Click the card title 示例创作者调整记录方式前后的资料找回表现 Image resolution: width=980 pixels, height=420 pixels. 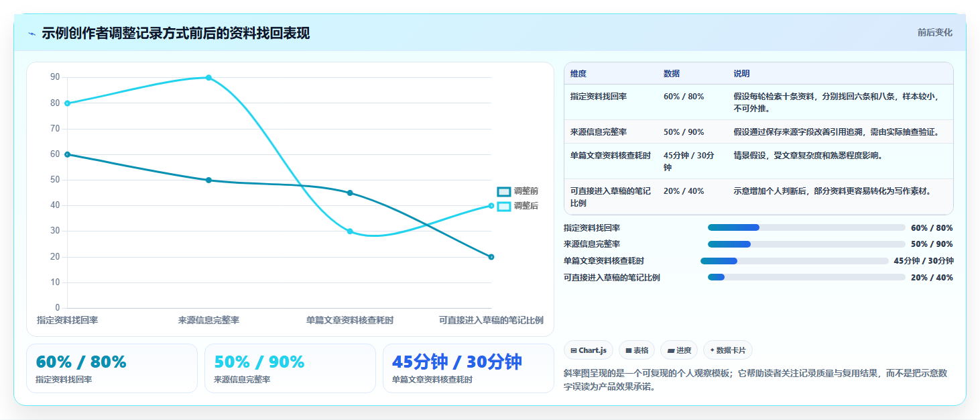pyautogui.click(x=176, y=34)
